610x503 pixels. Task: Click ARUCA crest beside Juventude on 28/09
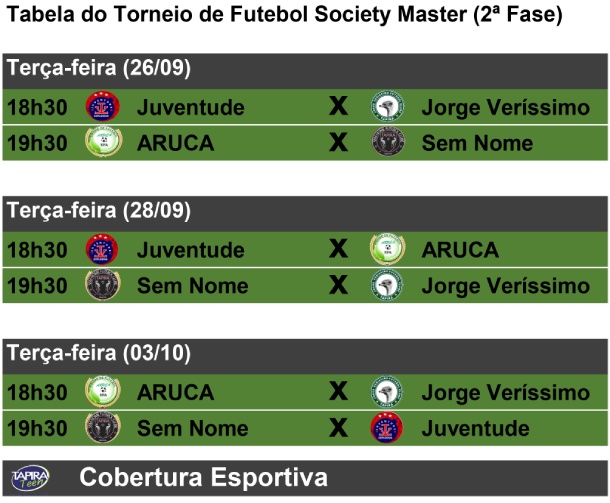pos(387,249)
